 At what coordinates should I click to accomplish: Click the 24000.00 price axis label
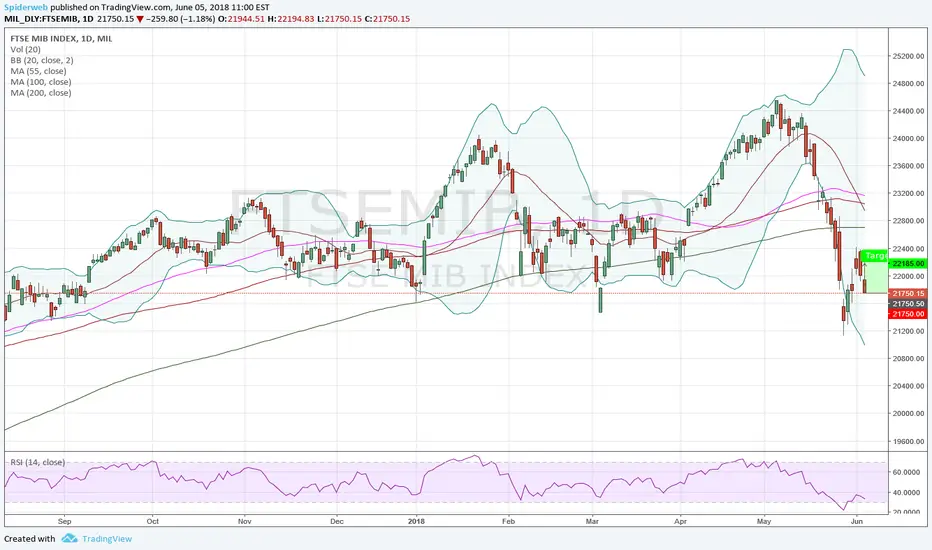coord(908,139)
